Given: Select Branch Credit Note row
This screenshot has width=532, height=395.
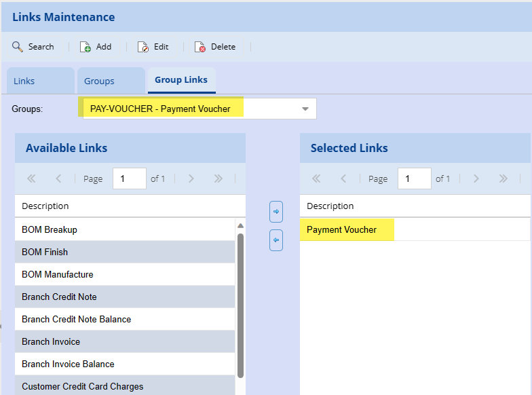Looking at the screenshot, I should [59, 297].
